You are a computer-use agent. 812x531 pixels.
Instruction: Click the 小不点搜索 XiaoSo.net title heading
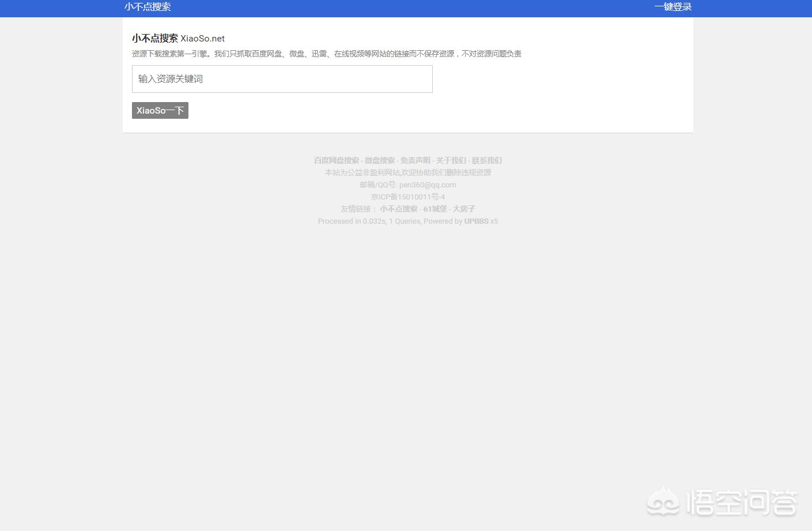(177, 38)
